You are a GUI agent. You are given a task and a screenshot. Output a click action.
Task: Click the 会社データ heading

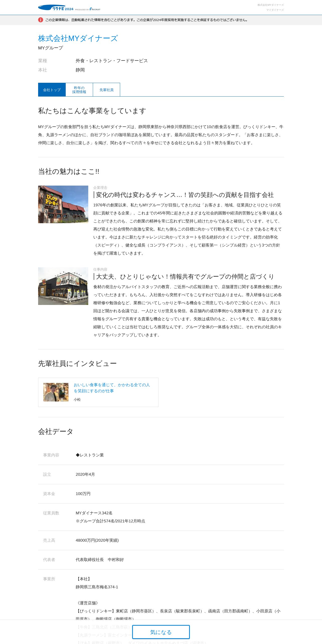pos(56,432)
